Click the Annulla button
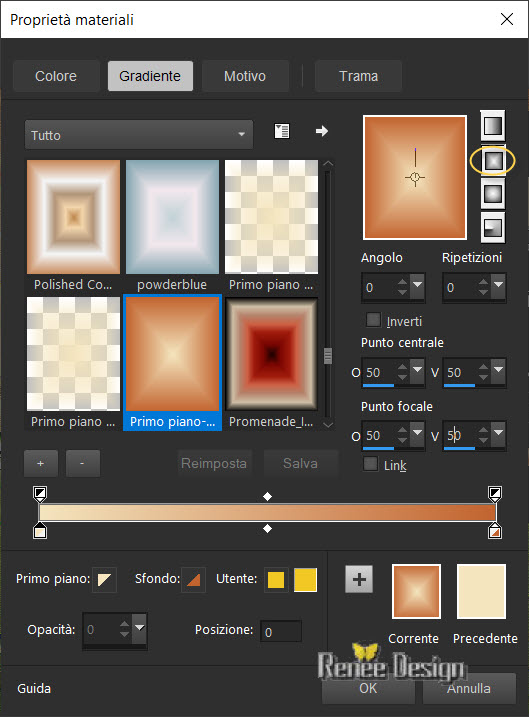 coord(469,688)
